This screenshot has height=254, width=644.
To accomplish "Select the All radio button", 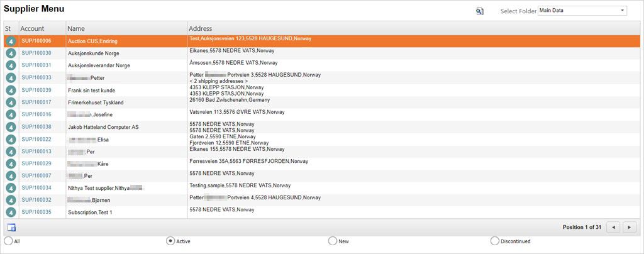I will coord(8,241).
